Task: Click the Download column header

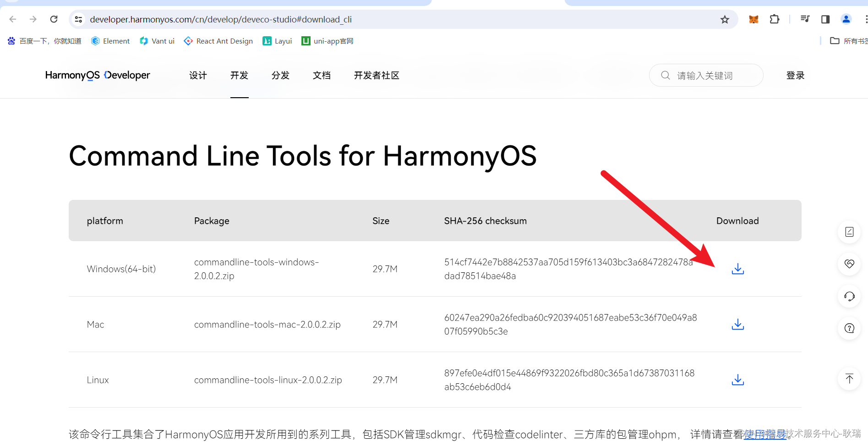Action: pos(737,221)
